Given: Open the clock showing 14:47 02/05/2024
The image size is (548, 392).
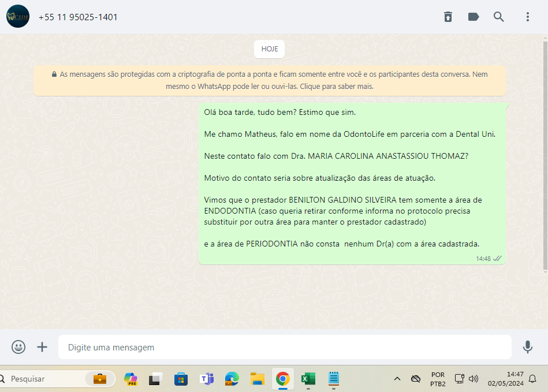Looking at the screenshot, I should (506, 379).
